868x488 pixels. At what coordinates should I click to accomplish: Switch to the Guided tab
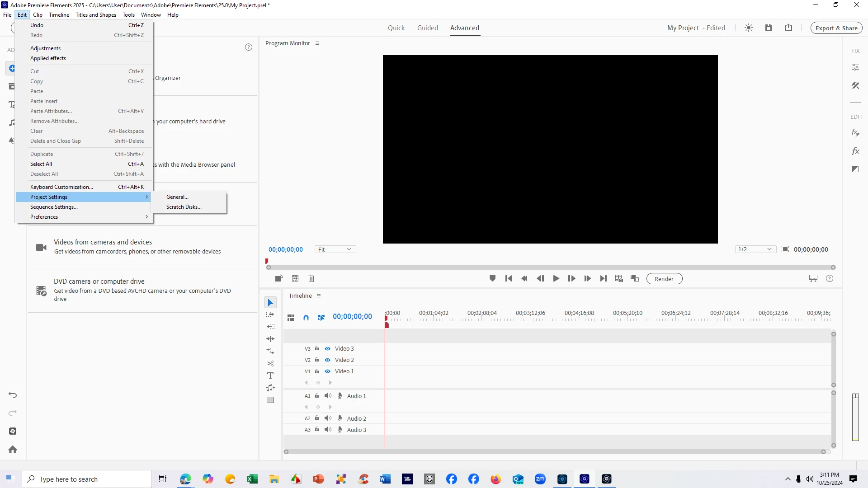coord(427,28)
